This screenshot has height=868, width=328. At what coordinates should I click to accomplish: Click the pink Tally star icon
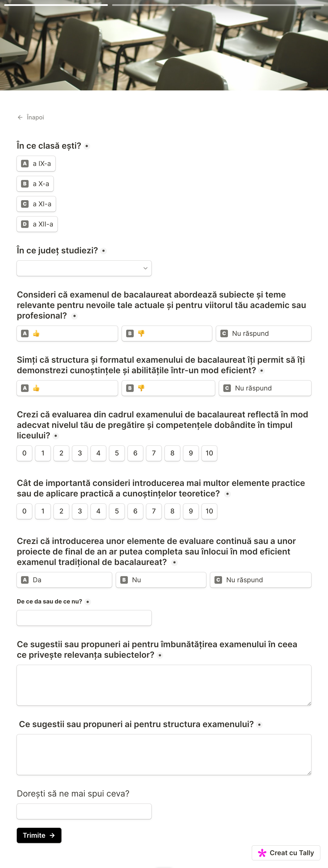click(x=262, y=853)
